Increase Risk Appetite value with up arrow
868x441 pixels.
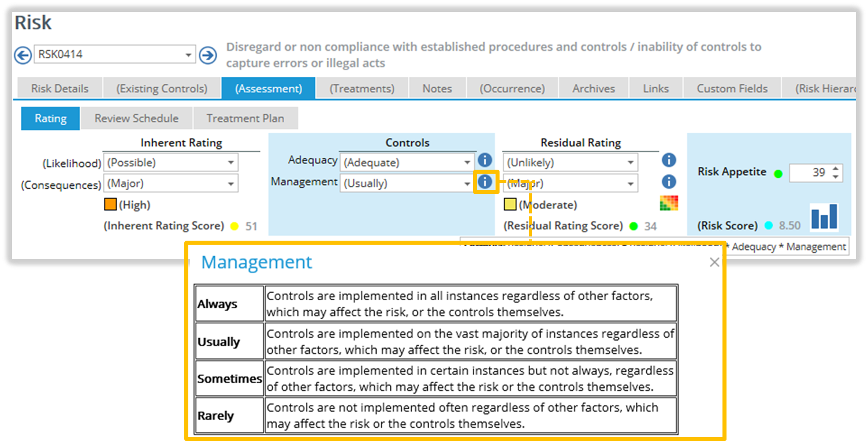coord(836,169)
